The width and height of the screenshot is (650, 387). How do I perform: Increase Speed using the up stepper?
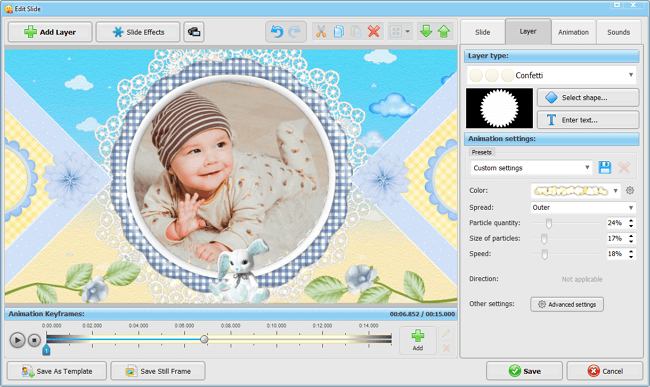(x=631, y=251)
